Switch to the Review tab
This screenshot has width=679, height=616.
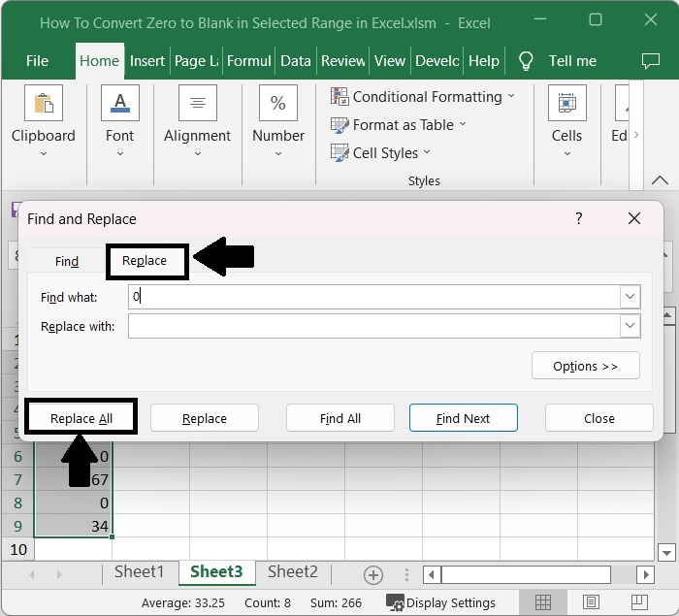pos(343,61)
